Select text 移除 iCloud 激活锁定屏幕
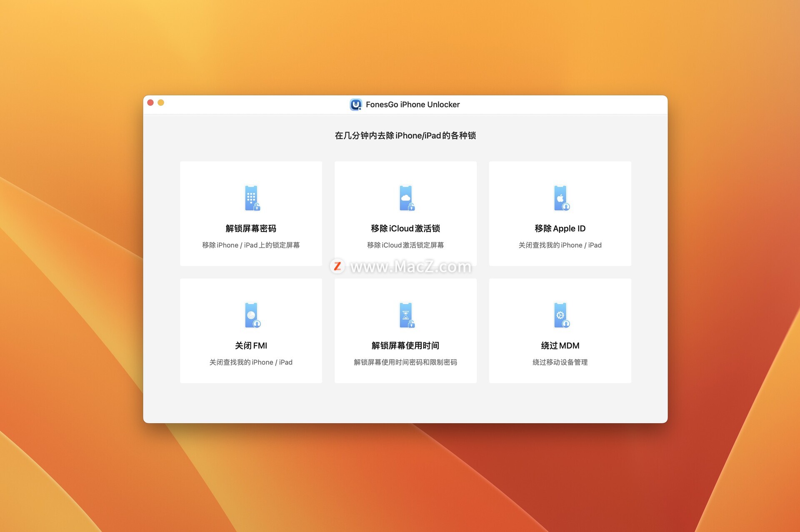This screenshot has width=800, height=532. coord(405,245)
